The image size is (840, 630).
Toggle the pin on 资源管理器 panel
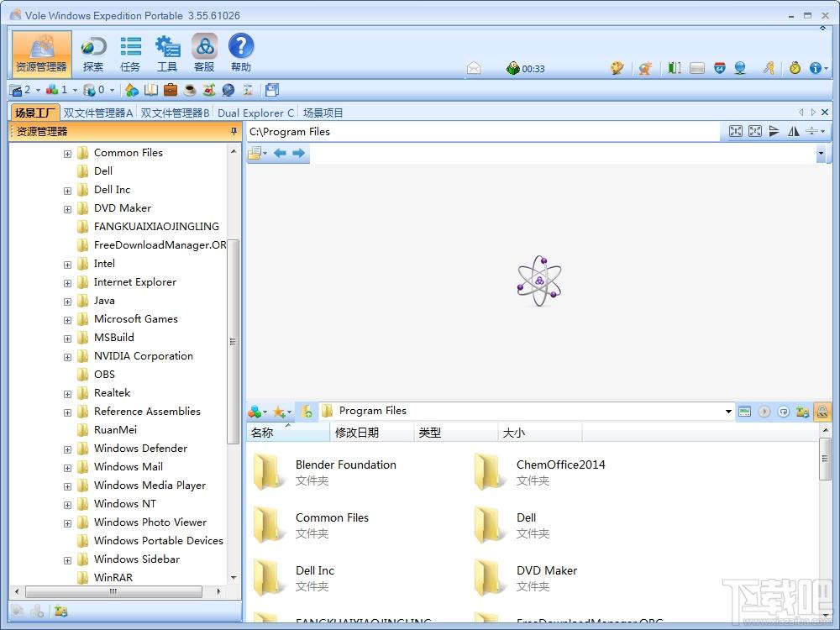234,131
